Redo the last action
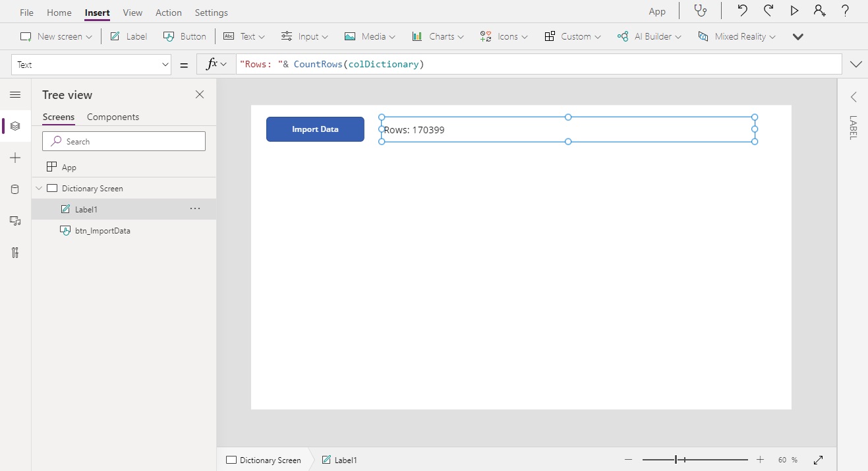This screenshot has height=471, width=868. [x=768, y=11]
